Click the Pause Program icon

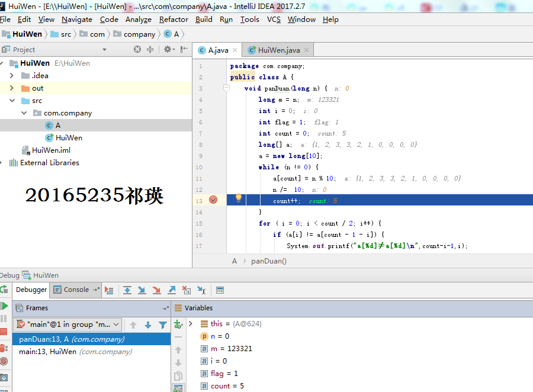[4, 319]
